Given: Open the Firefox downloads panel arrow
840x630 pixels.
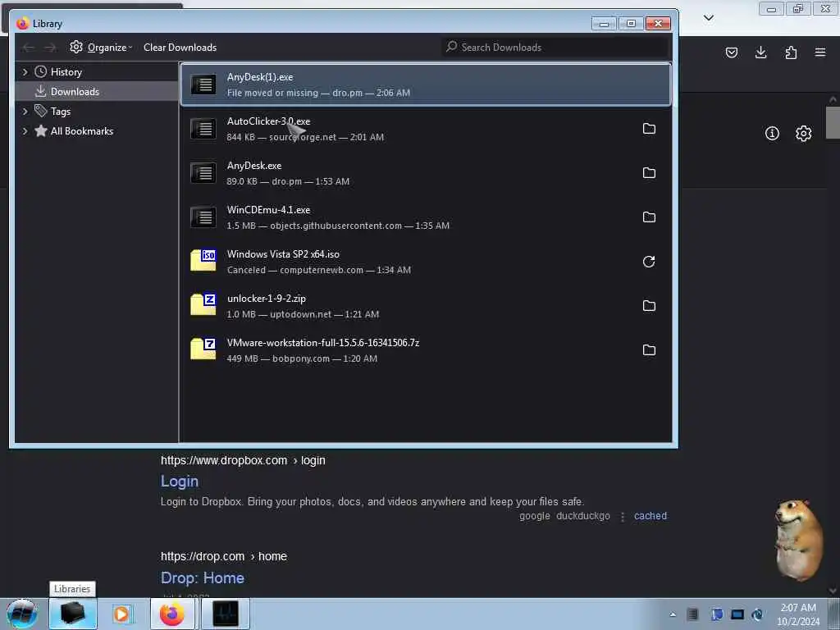Looking at the screenshot, I should click(x=760, y=52).
